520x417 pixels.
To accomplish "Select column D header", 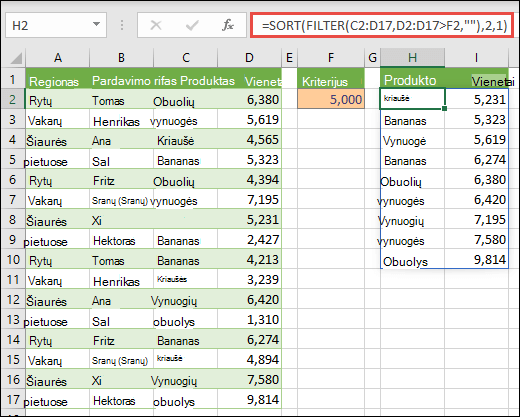I will (x=249, y=58).
